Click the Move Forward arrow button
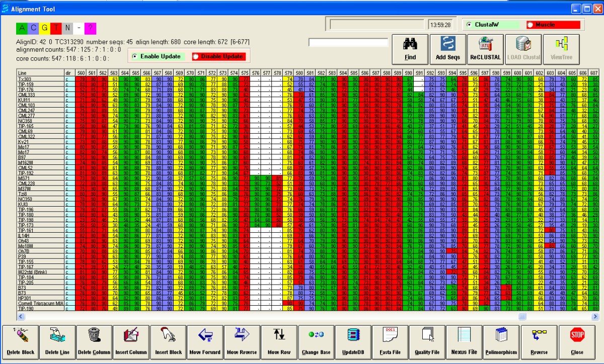Viewport: 604px width, 364px height. tap(205, 341)
